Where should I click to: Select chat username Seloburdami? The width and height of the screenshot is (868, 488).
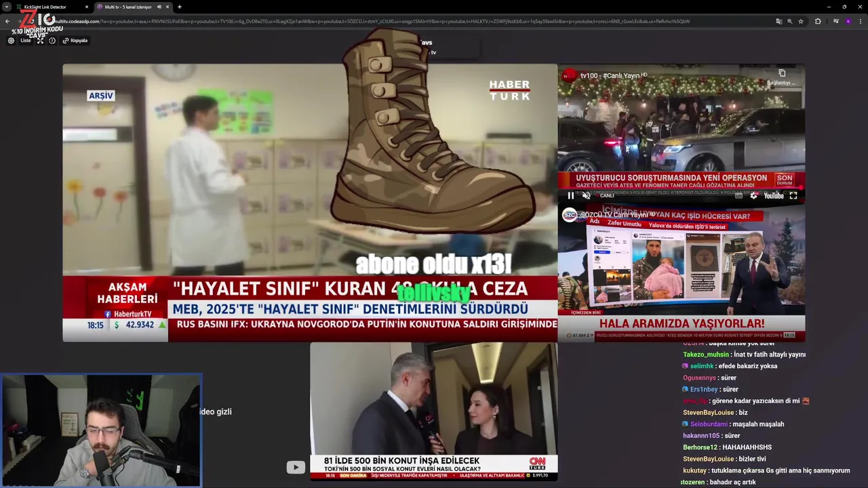709,424
